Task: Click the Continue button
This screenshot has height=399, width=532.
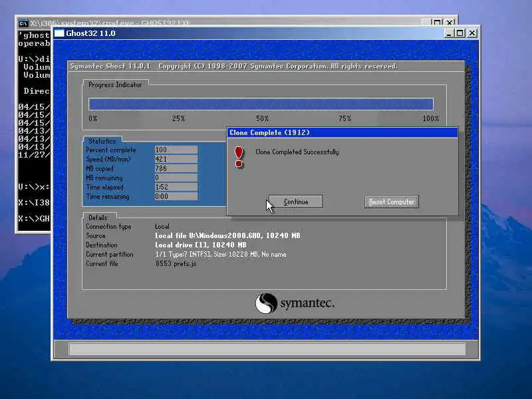Action: pyautogui.click(x=296, y=201)
